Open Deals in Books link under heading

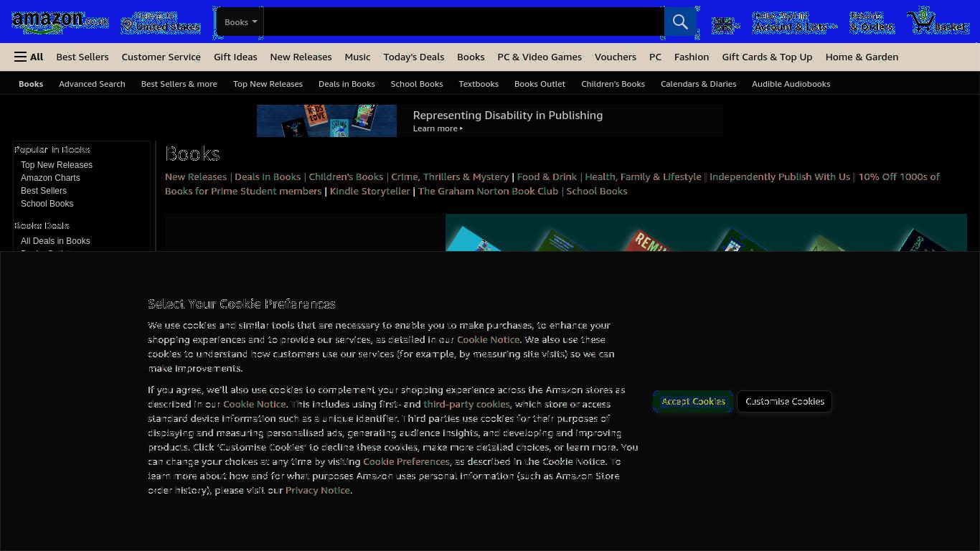268,176
